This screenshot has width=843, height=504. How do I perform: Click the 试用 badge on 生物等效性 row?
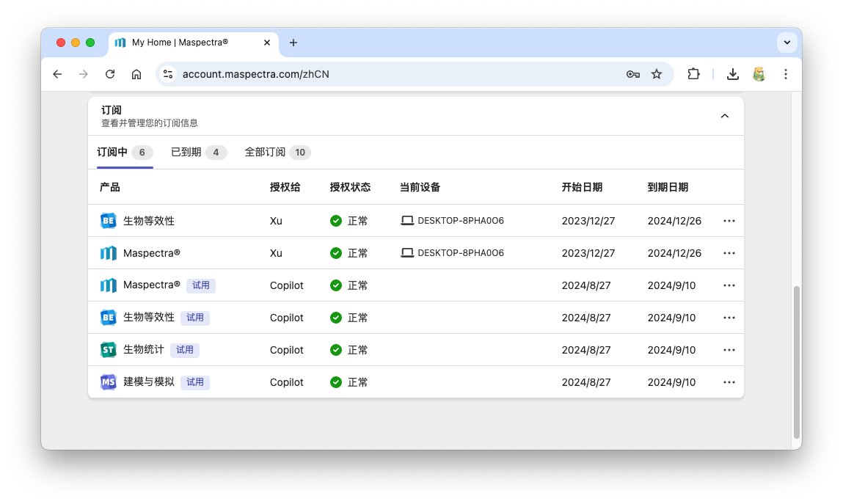pos(194,318)
